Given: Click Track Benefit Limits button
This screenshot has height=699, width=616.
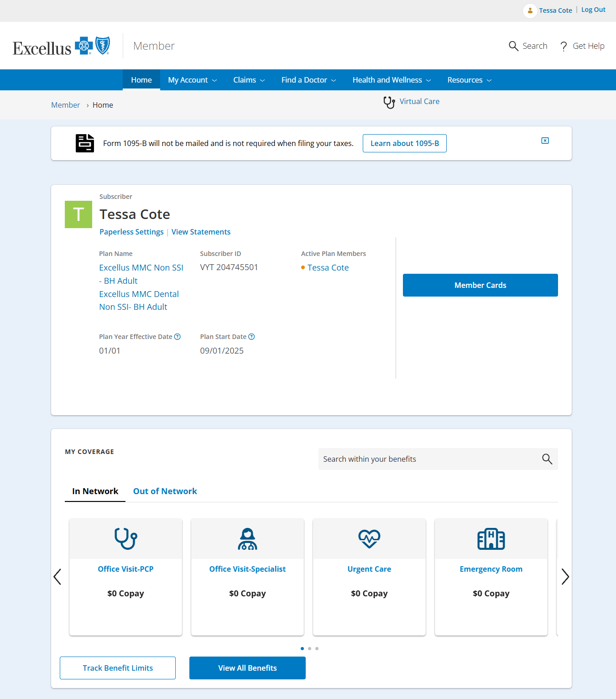Looking at the screenshot, I should tap(118, 668).
